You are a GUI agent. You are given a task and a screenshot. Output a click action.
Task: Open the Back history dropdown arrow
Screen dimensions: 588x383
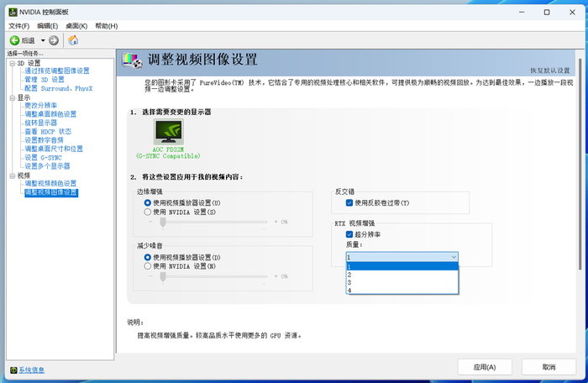click(43, 40)
